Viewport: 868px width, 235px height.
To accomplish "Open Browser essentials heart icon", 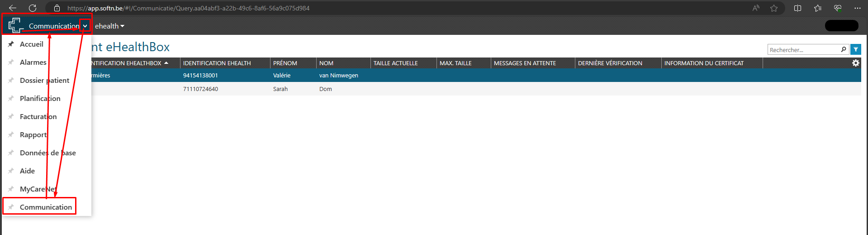I will pos(838,8).
